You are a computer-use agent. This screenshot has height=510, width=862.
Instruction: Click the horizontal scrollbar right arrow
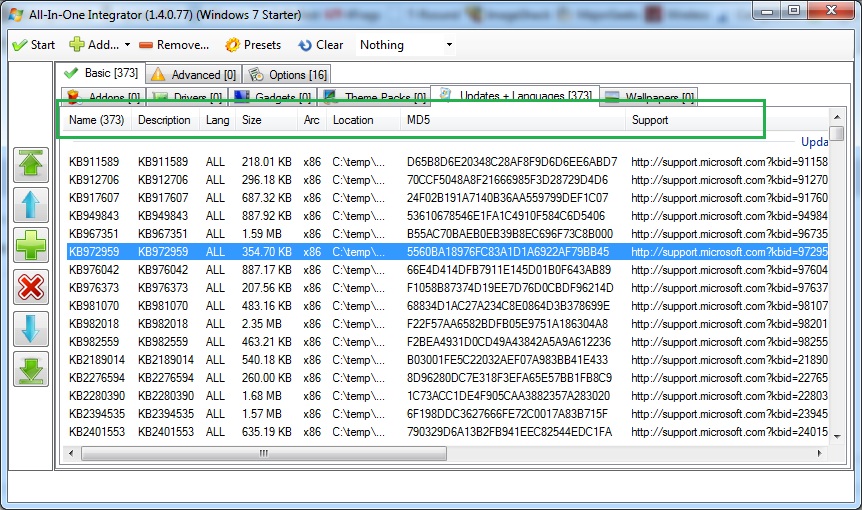(823, 453)
